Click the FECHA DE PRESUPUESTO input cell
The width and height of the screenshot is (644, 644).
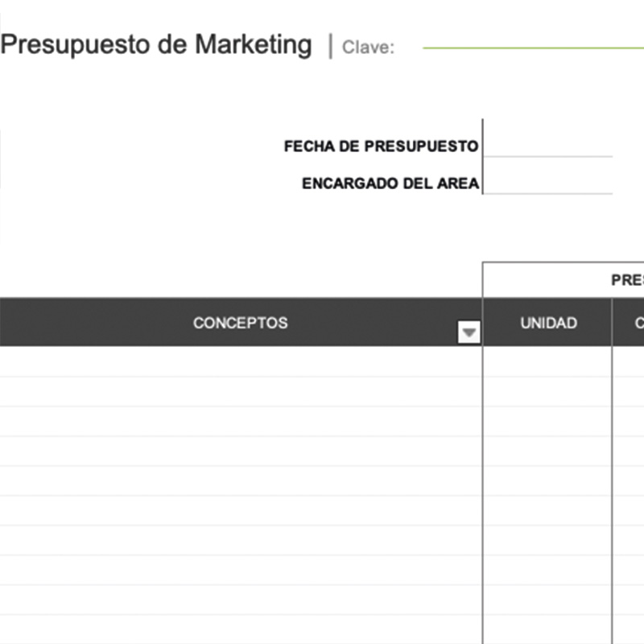[547, 146]
